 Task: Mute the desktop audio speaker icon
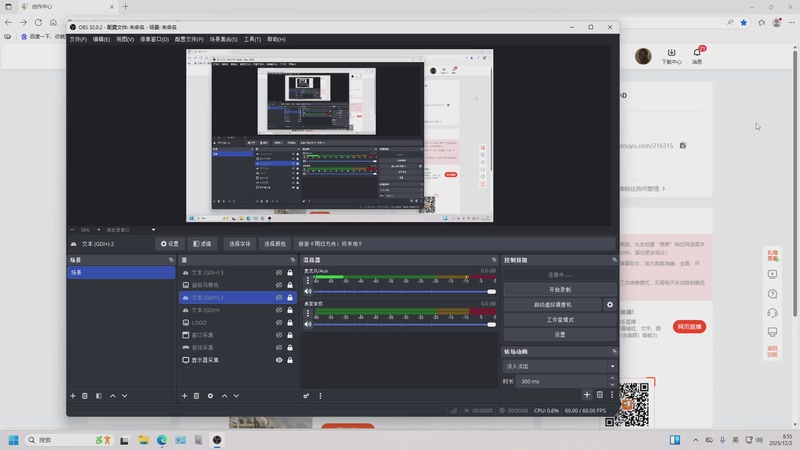pos(308,324)
